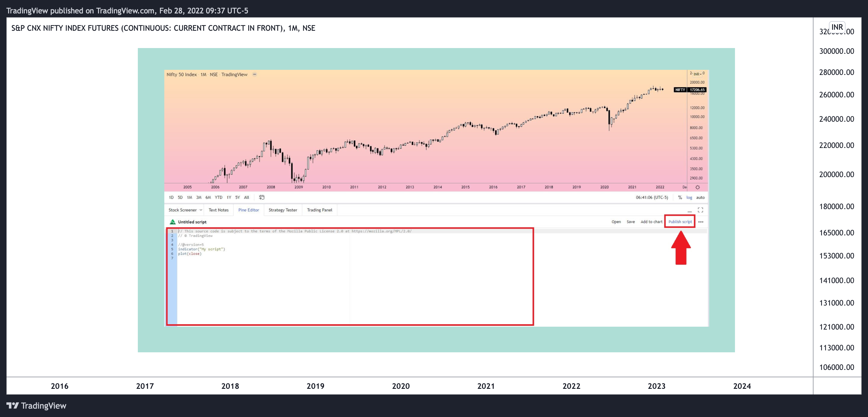Click the 200000.00 outer price axis label
This screenshot has height=417, width=868.
click(x=836, y=174)
